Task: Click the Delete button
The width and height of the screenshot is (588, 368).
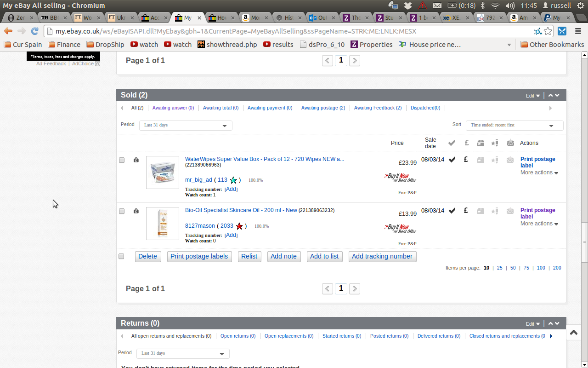Action: point(148,257)
